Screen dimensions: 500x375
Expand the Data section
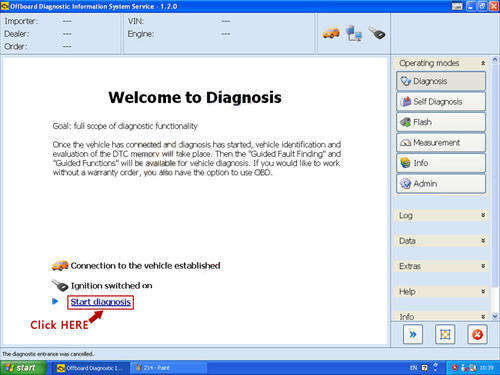tap(483, 241)
